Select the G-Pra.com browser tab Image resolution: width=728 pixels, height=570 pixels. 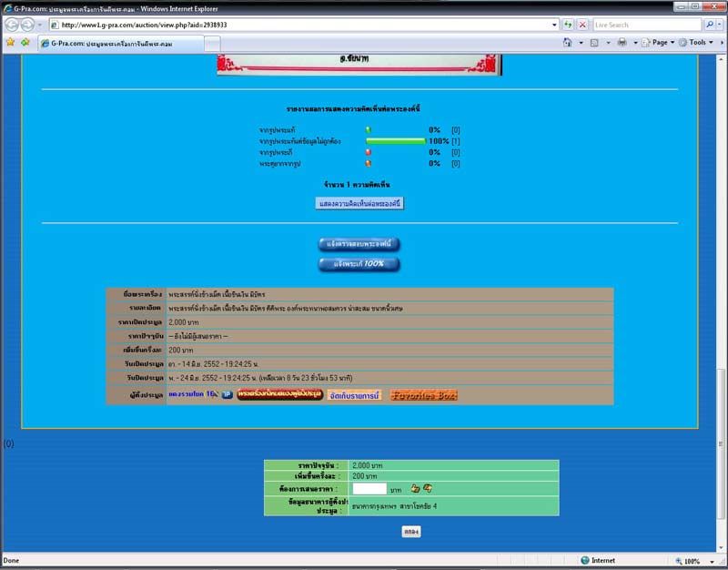tap(118, 43)
